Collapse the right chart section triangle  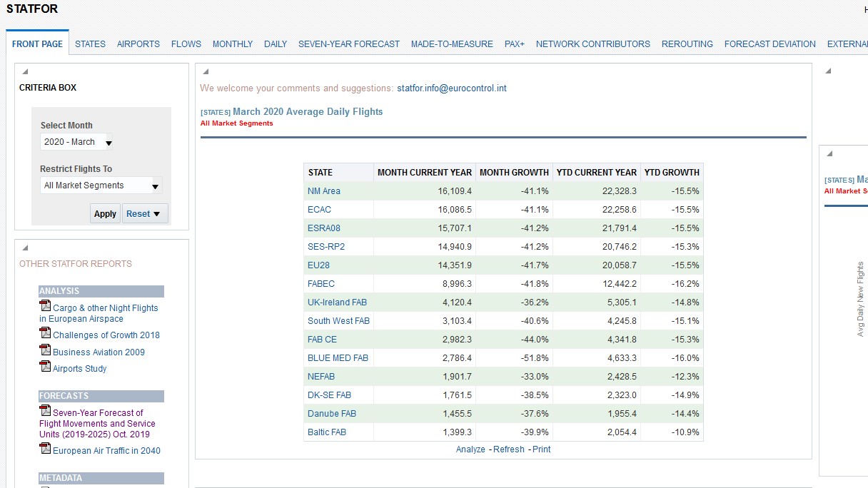[829, 153]
